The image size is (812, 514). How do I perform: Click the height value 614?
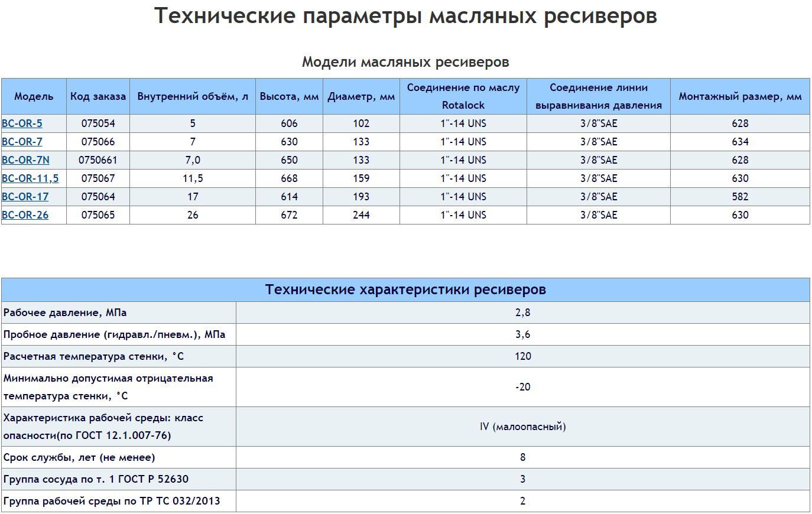(289, 197)
